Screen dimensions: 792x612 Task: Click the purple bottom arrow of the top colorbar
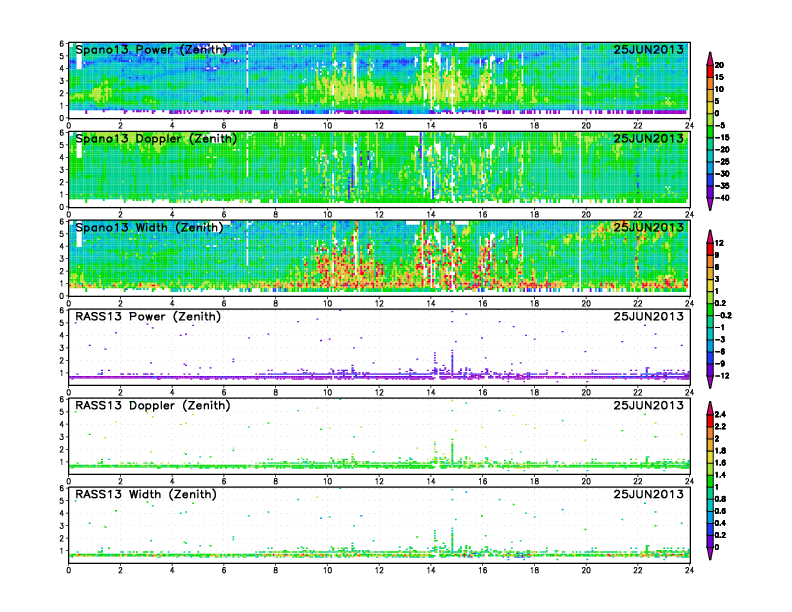coord(710,204)
